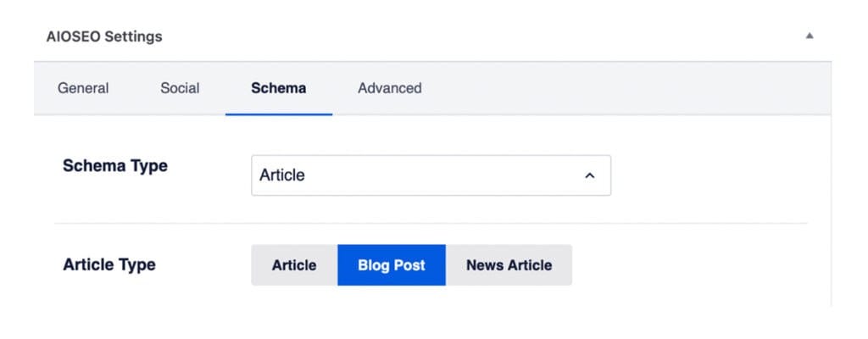868x339 pixels.
Task: Set Article Type to News Article
Action: 509,265
